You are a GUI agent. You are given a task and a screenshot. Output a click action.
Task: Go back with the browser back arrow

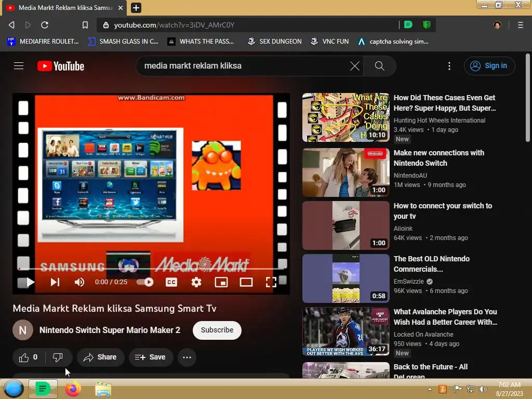[x=11, y=25]
